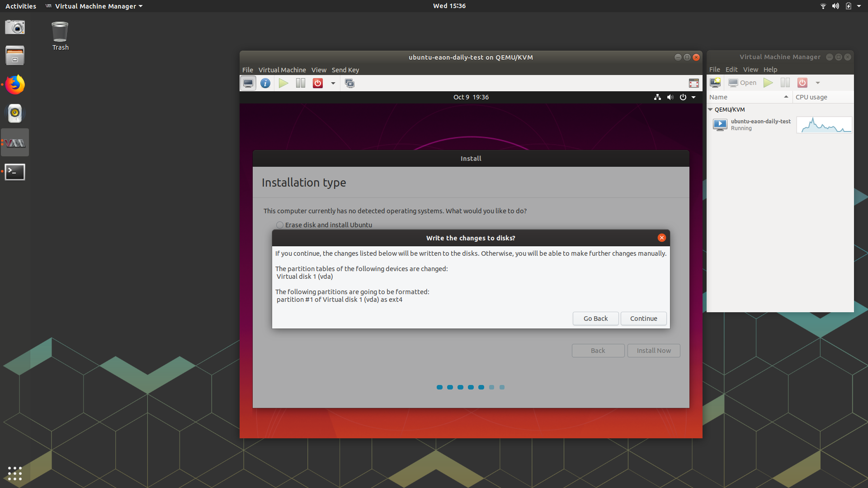Click Virtual Machine Manager dock icon
The image size is (868, 488).
(x=15, y=143)
